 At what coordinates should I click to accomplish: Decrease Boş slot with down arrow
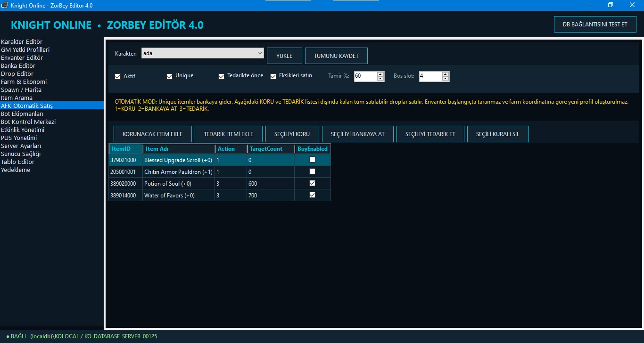[x=446, y=79]
